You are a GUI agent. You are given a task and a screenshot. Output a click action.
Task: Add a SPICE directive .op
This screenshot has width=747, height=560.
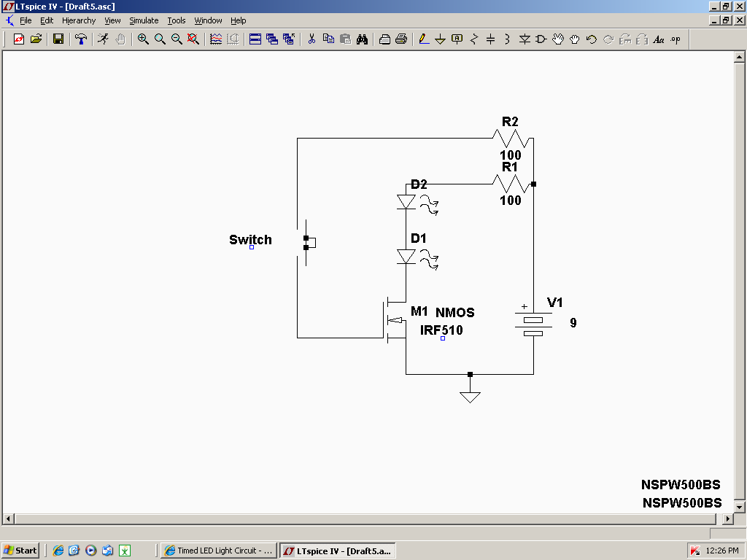(x=675, y=39)
